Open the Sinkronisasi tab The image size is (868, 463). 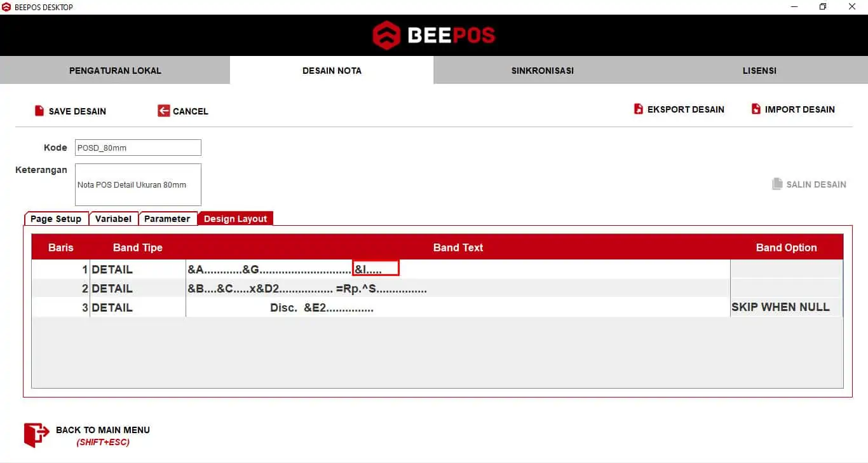(x=542, y=70)
